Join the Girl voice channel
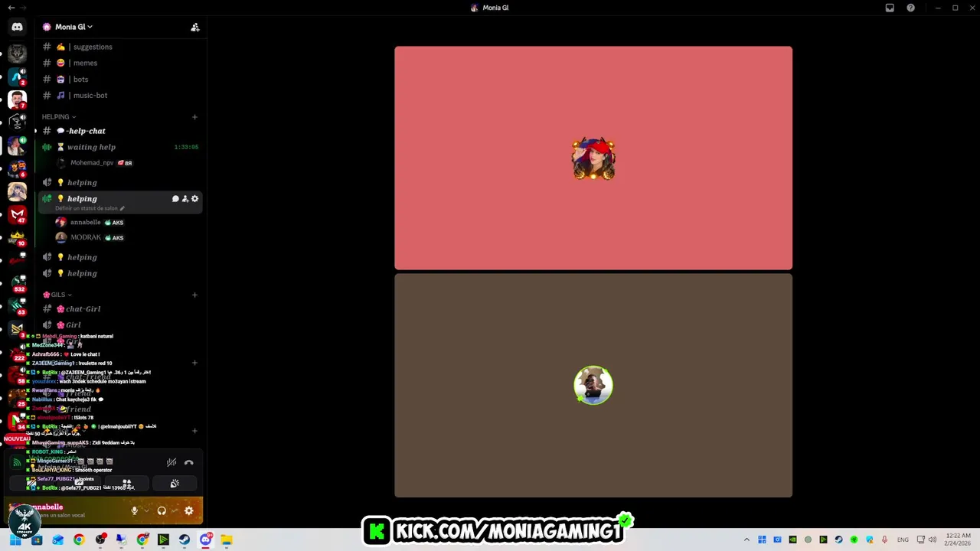Image resolution: width=980 pixels, height=551 pixels. click(119, 325)
